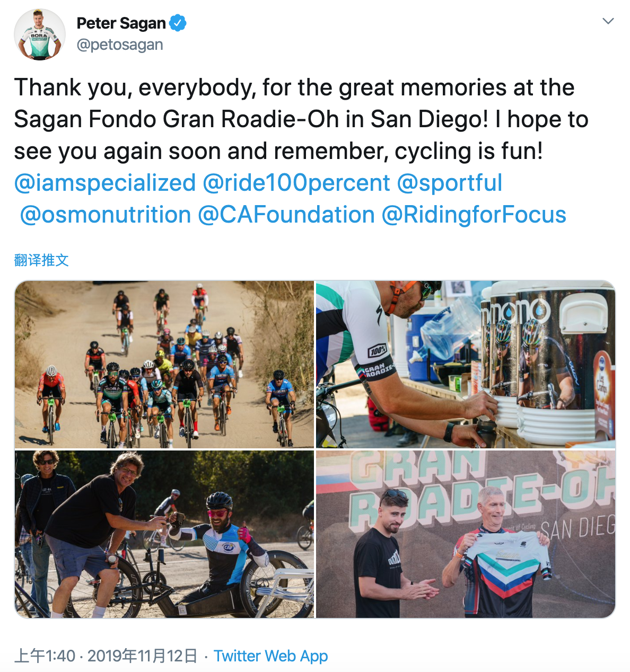Open the cyclists peloton photo
630x672 pixels.
[164, 365]
